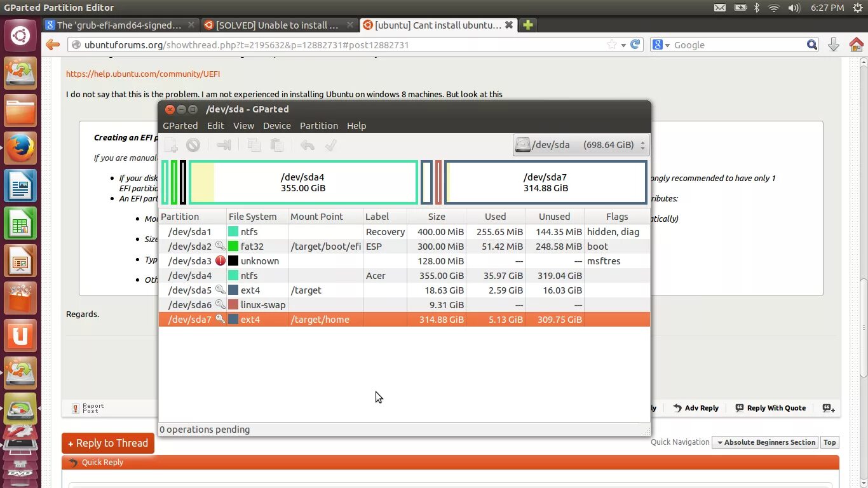Click the Resize/Move toolbar icon
Screen dimensions: 868x488
(224, 145)
